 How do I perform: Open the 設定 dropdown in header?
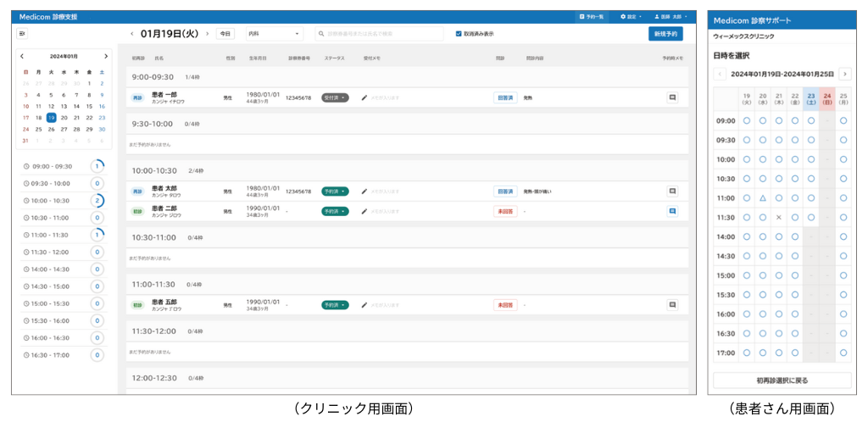coord(631,17)
